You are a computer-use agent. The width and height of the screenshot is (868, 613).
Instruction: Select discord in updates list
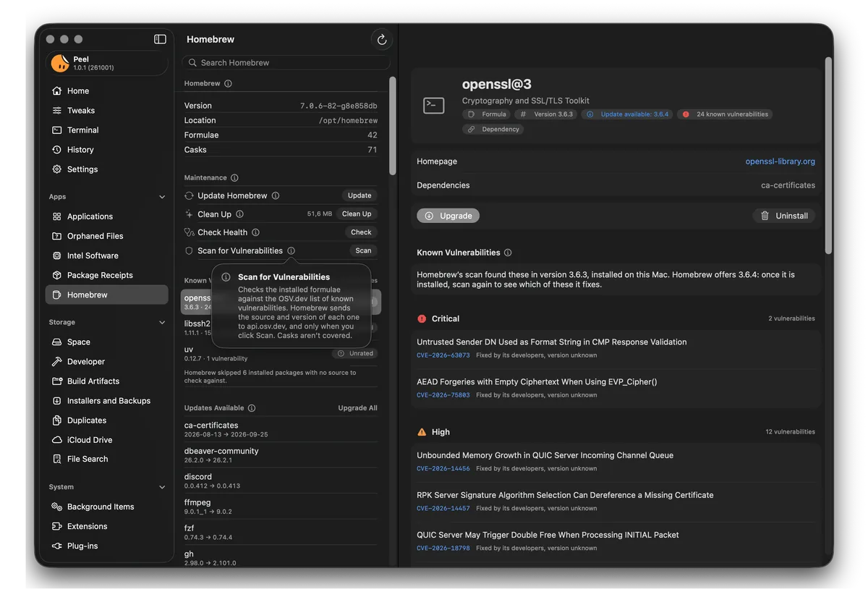[x=281, y=481]
